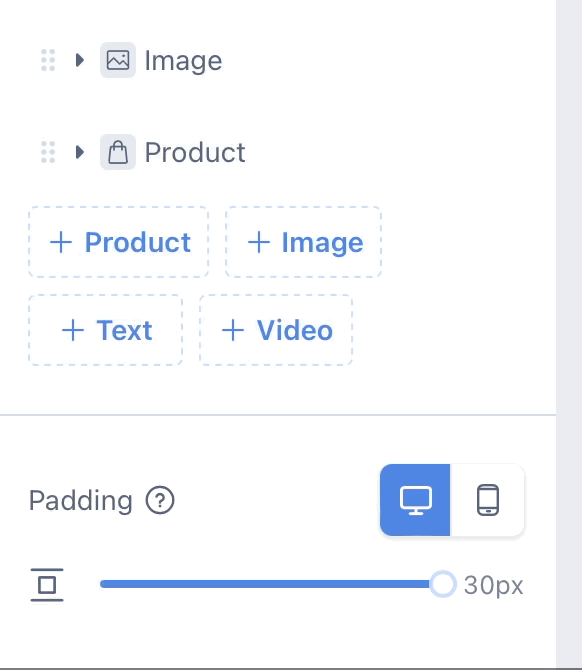Expand the Product block arrow
Screen dimensions: 582x670
pos(79,152)
